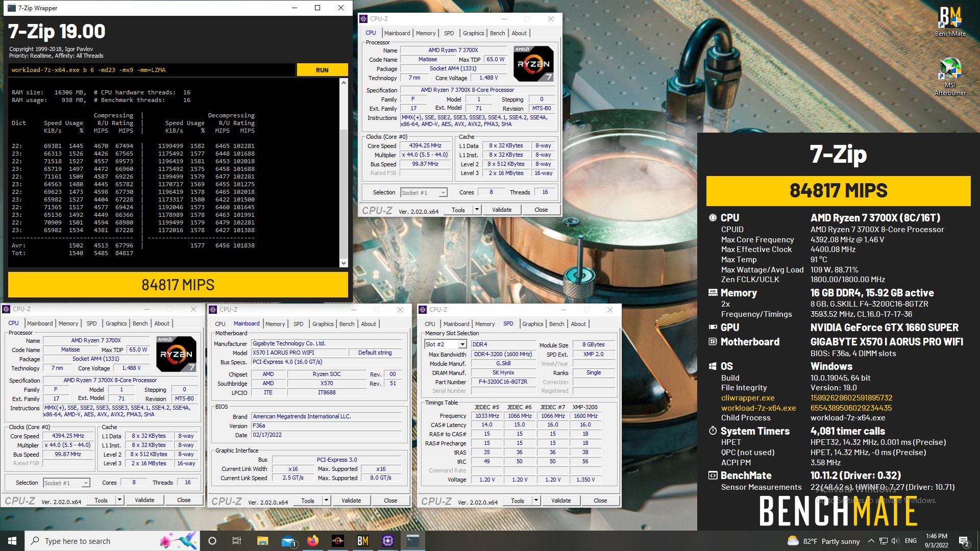The height and width of the screenshot is (551, 980).
Task: Open Tools dropdown arrow in top CPU-Z
Action: pos(477,210)
